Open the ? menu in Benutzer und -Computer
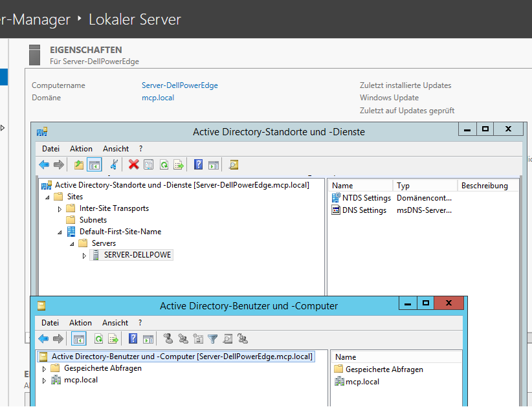This screenshot has width=532, height=407. coord(140,322)
